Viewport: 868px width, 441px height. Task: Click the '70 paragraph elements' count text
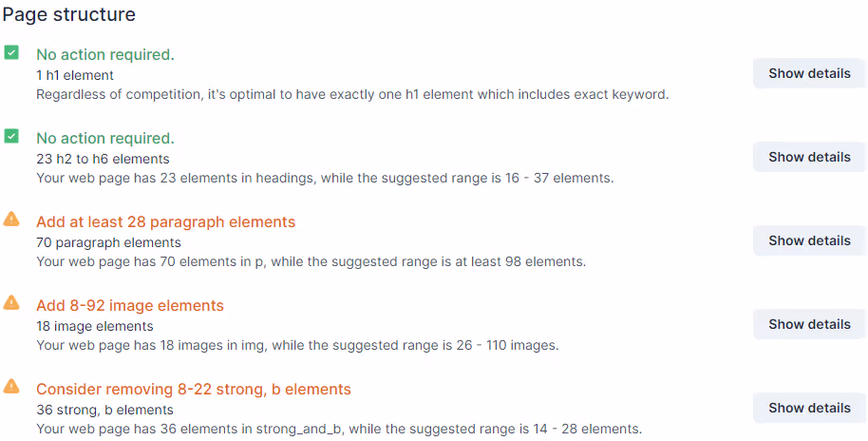(x=108, y=242)
